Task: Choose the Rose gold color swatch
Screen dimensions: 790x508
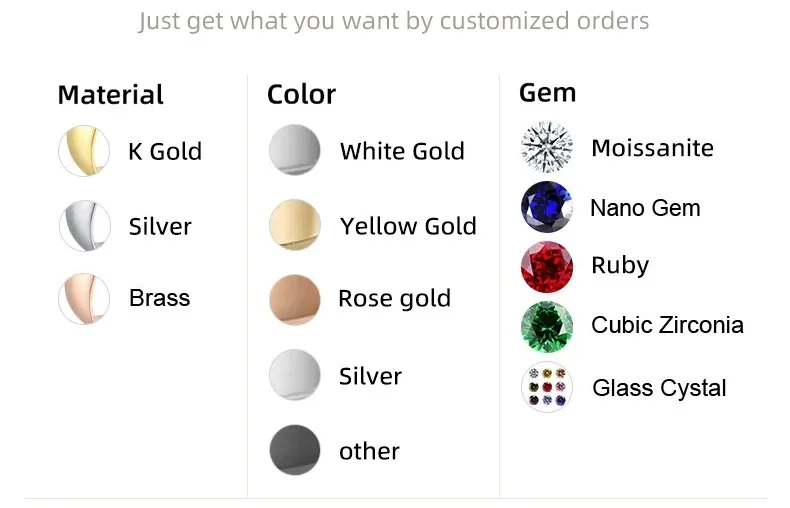Action: (295, 299)
